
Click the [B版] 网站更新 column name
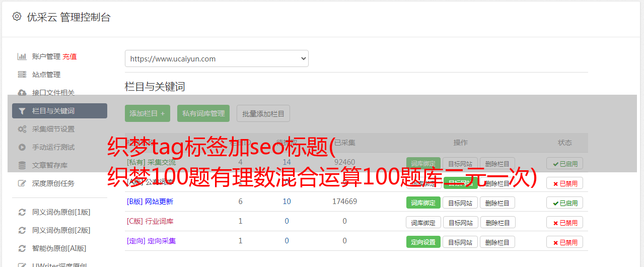point(150,202)
